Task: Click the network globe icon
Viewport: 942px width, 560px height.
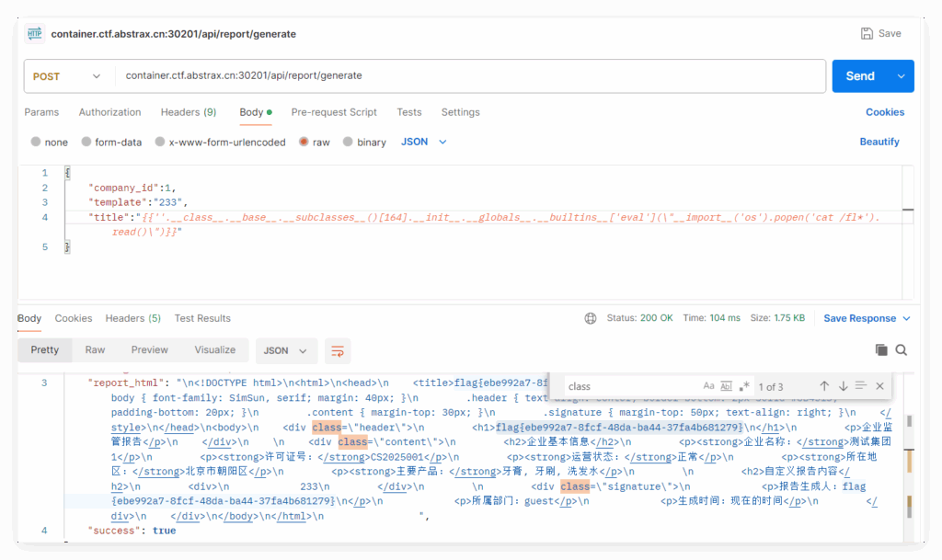Action: click(x=591, y=318)
